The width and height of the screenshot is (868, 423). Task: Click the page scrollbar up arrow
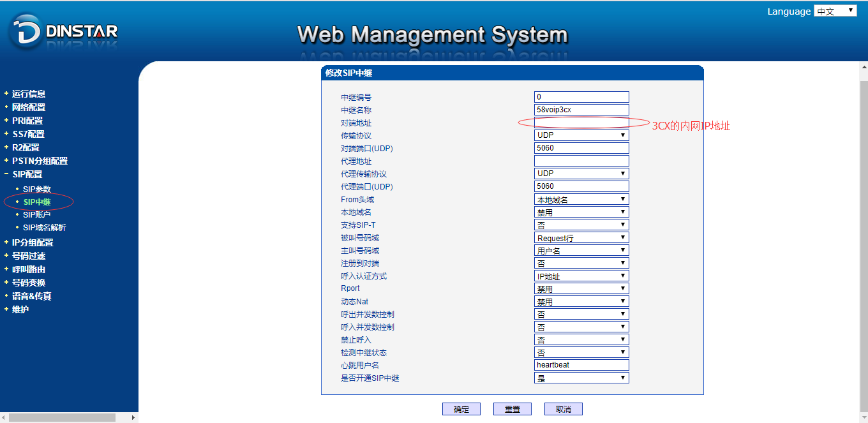pyautogui.click(x=864, y=66)
